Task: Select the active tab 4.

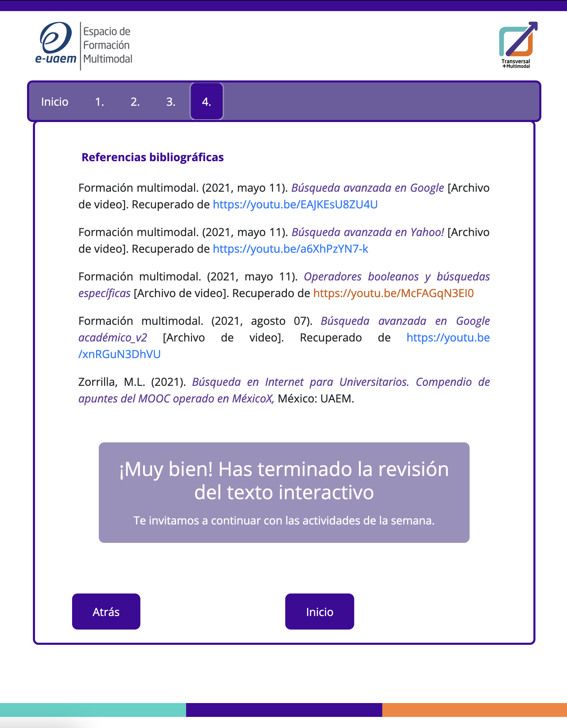Action: point(207,102)
